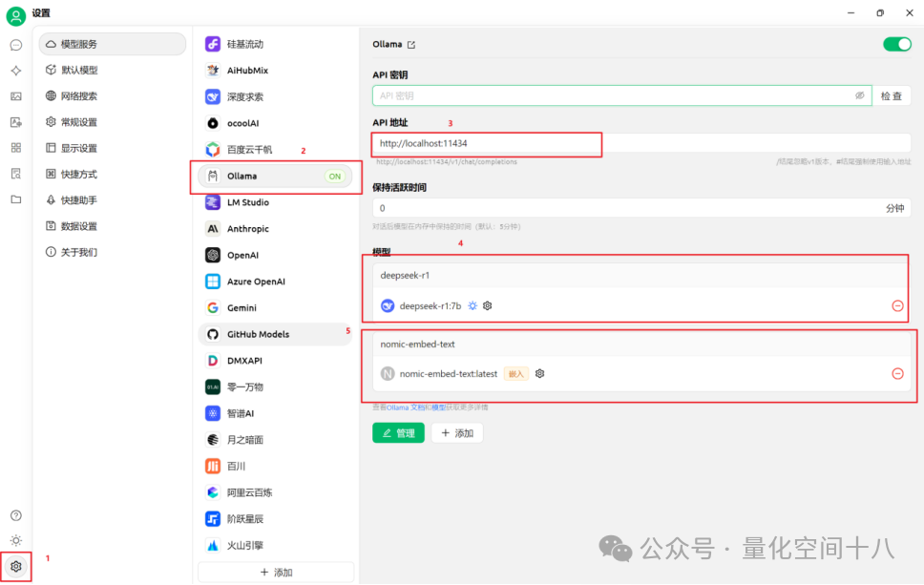Select the 火山引擎 provider
The image size is (924, 585).
coord(275,546)
